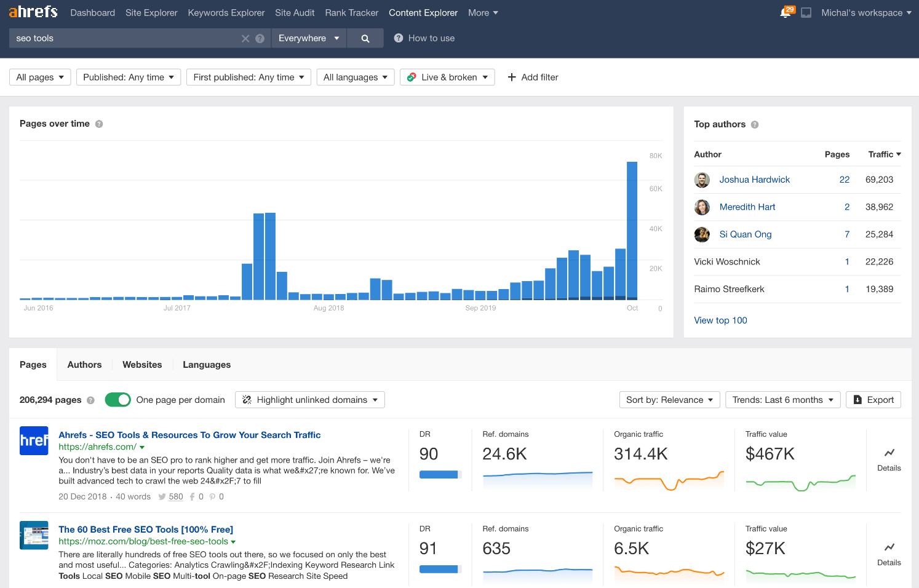Open Joshua Hardwick author link
Image resolution: width=919 pixels, height=588 pixels.
click(x=755, y=180)
